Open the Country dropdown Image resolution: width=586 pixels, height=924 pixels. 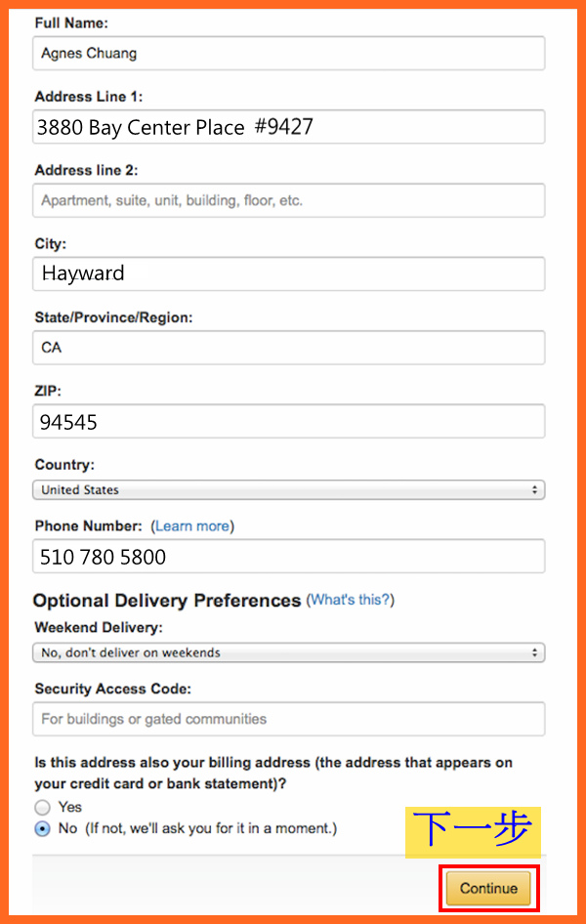click(x=289, y=489)
